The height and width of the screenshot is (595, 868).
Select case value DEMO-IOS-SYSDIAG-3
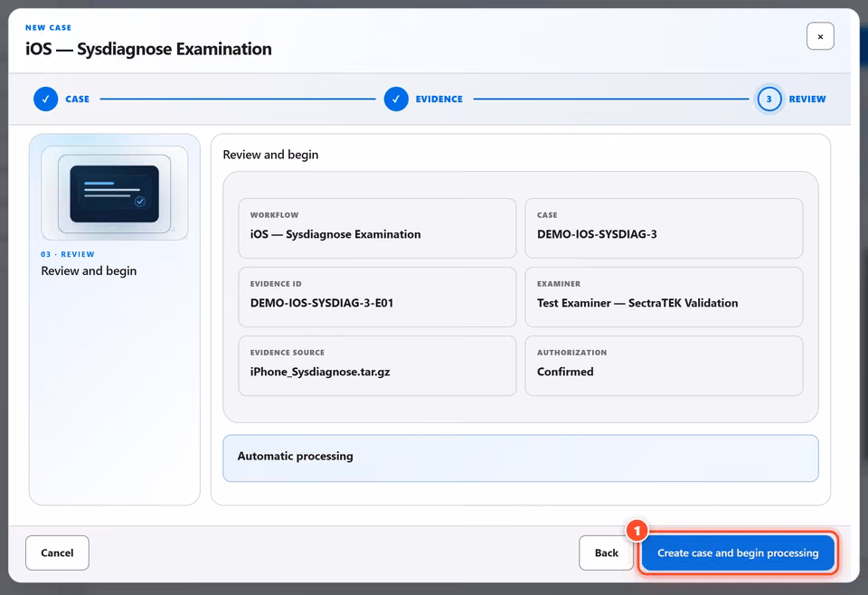click(x=597, y=234)
